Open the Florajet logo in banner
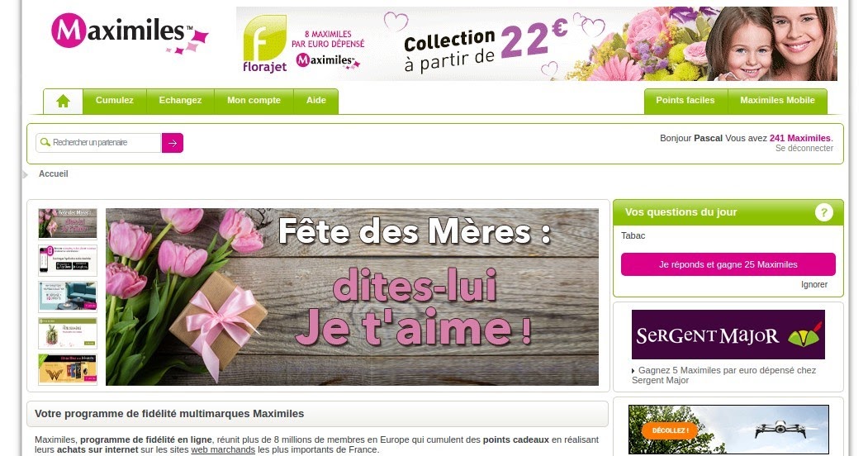Image resolution: width=868 pixels, height=456 pixels. pos(264,45)
